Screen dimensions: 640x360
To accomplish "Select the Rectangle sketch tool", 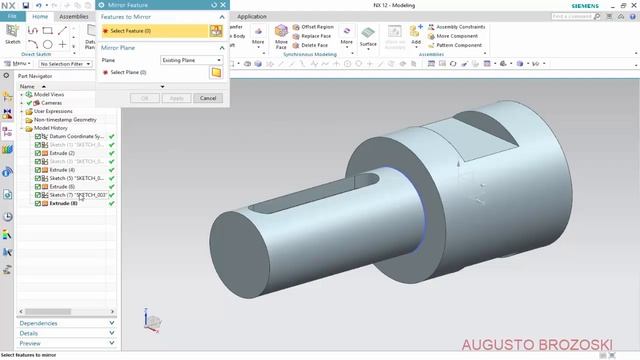I will pyautogui.click(x=47, y=31).
